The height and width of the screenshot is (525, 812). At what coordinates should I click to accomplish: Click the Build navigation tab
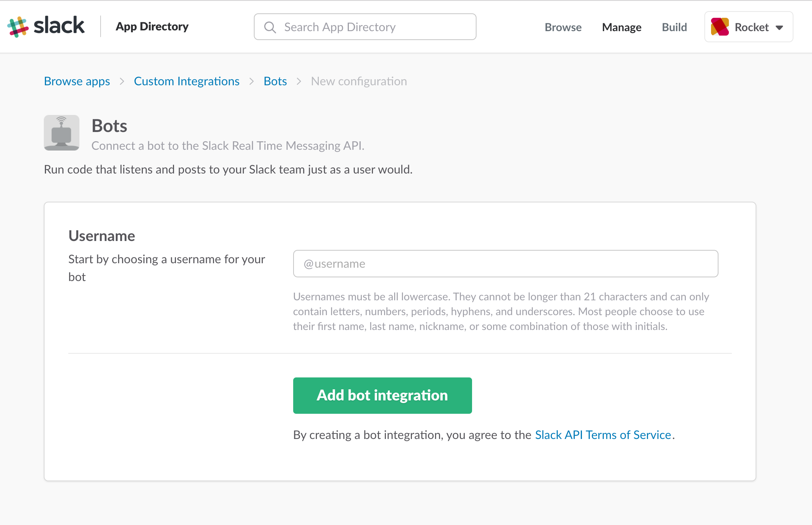[x=674, y=27]
